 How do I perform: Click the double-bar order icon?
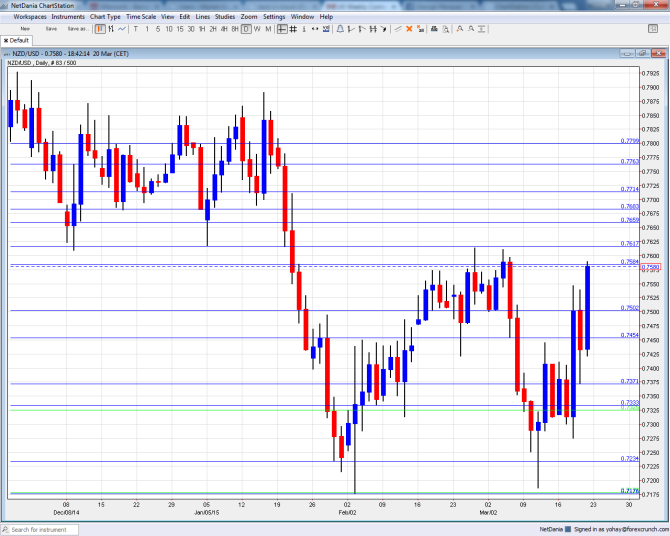373,29
